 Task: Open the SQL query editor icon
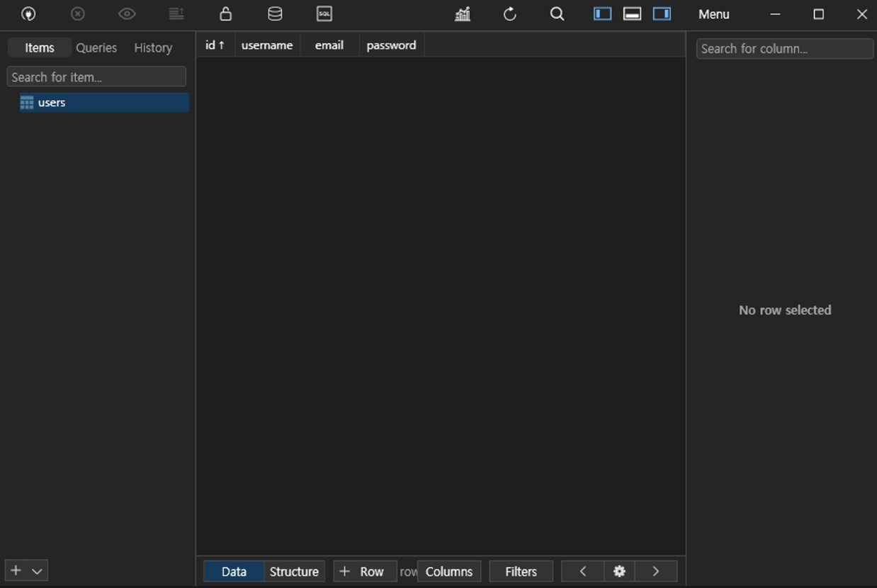coord(324,14)
